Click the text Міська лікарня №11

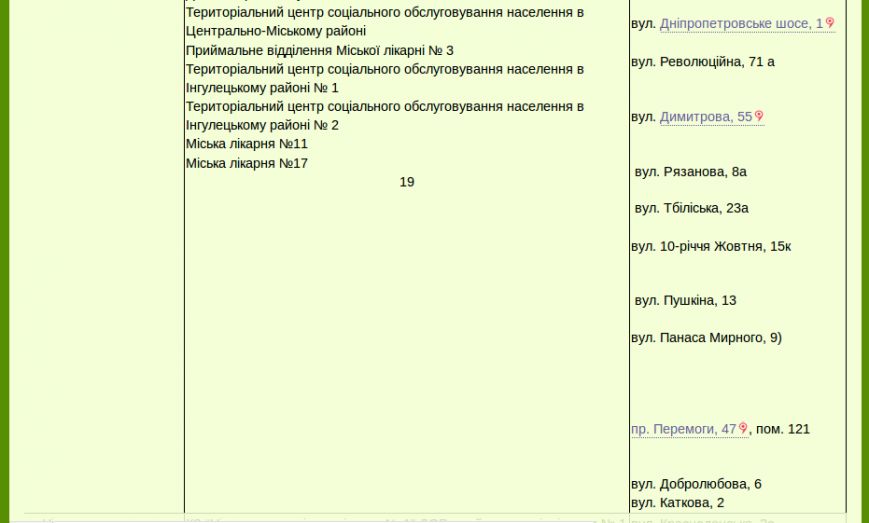point(247,144)
